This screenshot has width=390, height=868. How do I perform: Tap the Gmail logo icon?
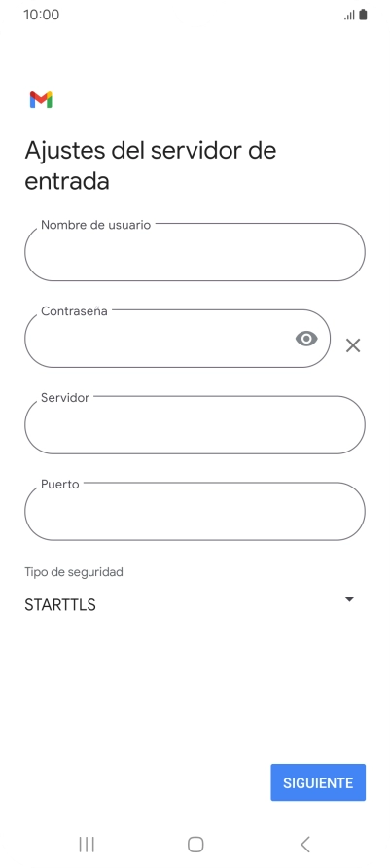[41, 99]
